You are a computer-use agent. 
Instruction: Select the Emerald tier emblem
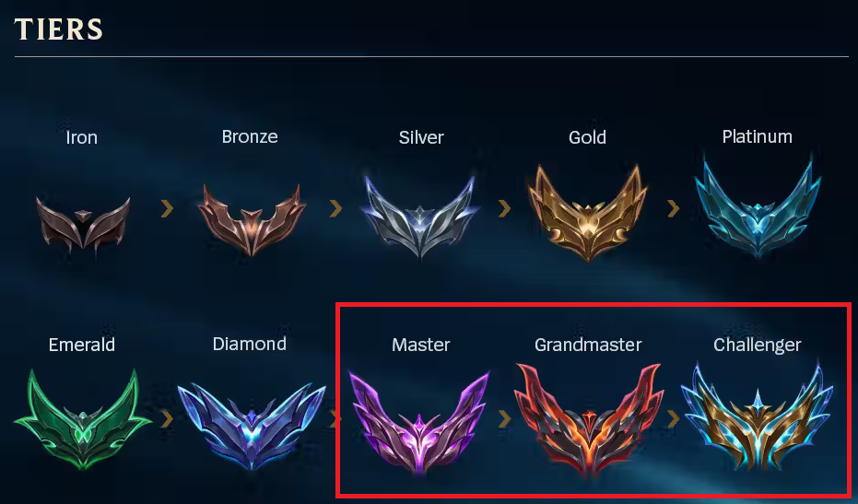coord(83,420)
